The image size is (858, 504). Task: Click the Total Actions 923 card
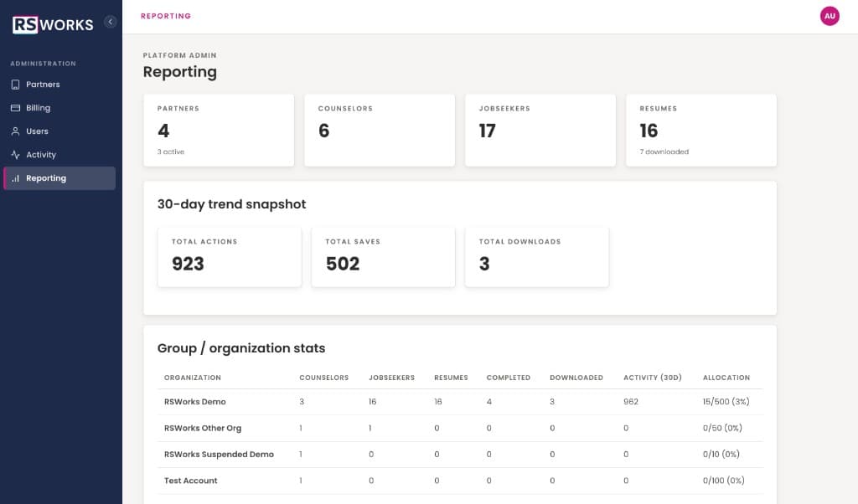coord(230,257)
